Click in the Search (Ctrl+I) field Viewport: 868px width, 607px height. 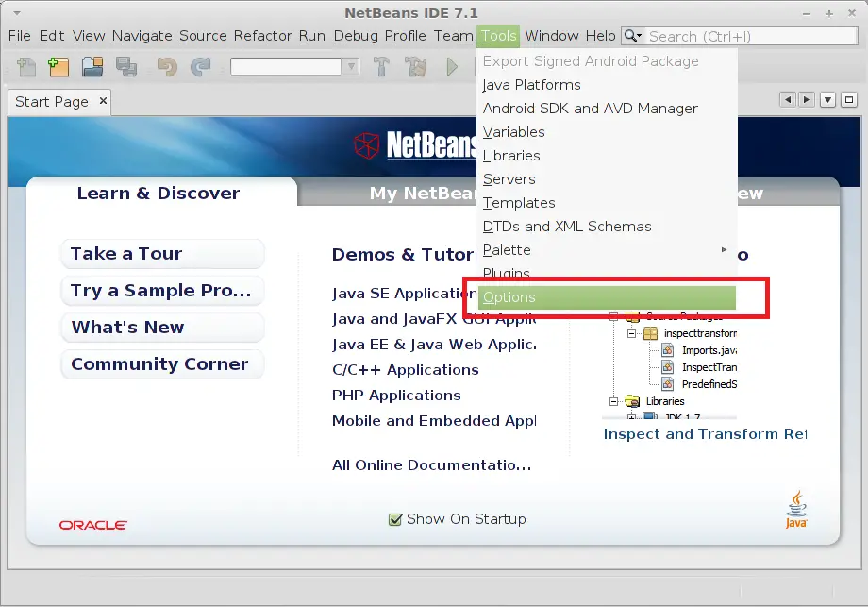(x=752, y=37)
